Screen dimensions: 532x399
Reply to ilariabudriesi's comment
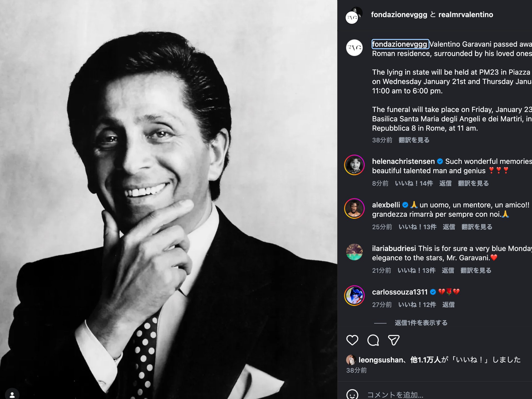pos(447,270)
